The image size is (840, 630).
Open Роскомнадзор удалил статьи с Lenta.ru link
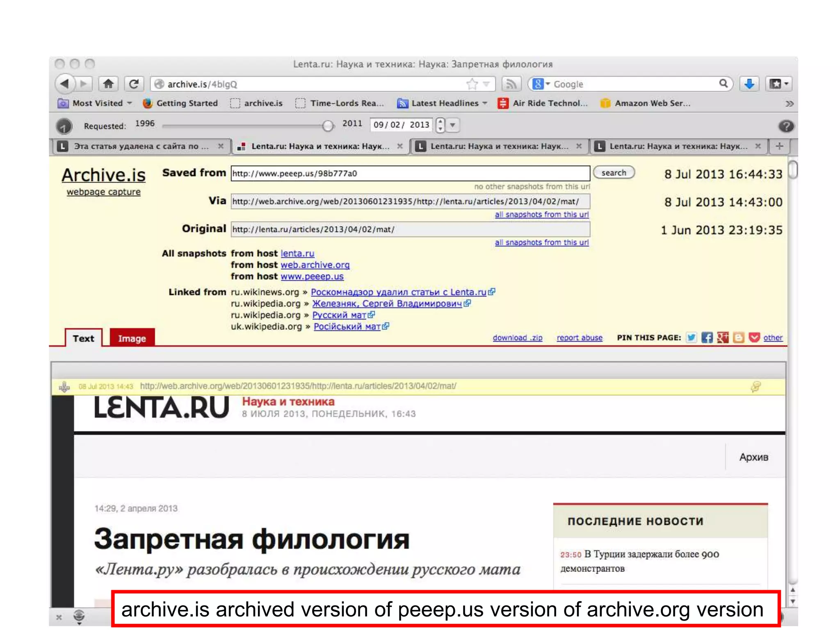[x=399, y=292]
